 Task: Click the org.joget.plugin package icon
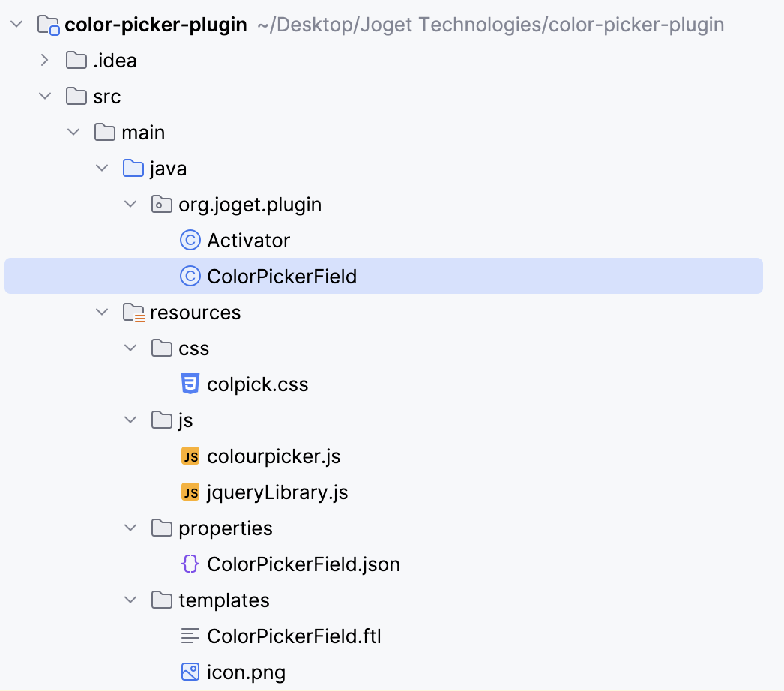coord(161,205)
